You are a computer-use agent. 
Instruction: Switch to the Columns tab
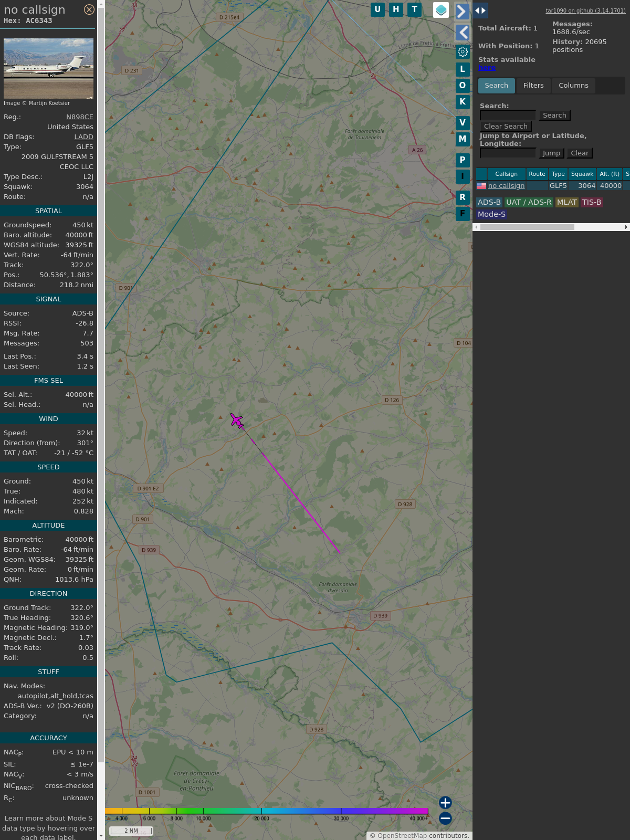pyautogui.click(x=573, y=86)
